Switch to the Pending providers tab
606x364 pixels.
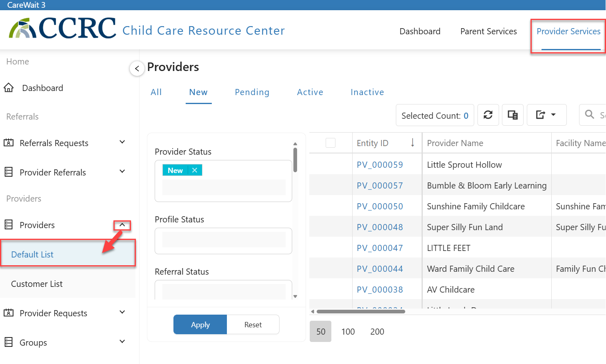pyautogui.click(x=252, y=92)
